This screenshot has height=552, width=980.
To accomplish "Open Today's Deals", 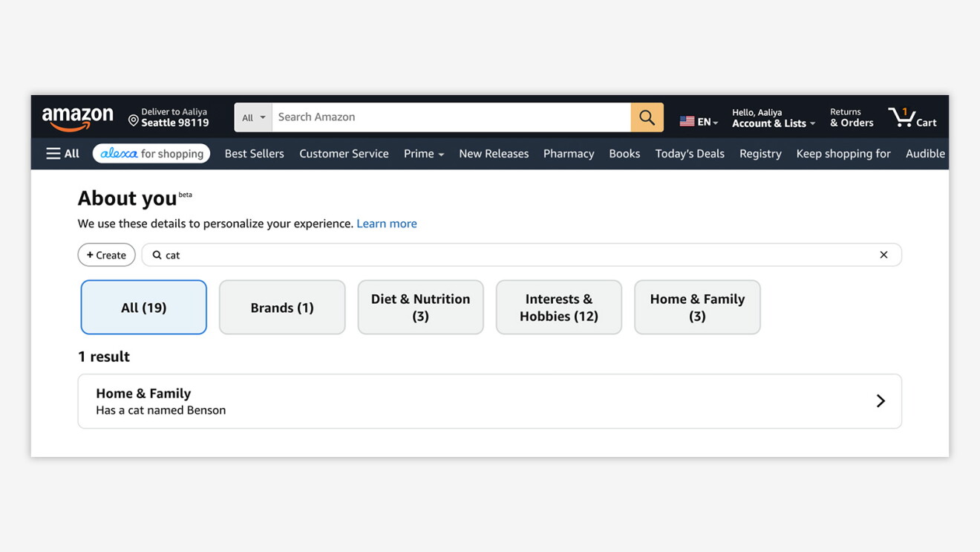I will pyautogui.click(x=690, y=154).
